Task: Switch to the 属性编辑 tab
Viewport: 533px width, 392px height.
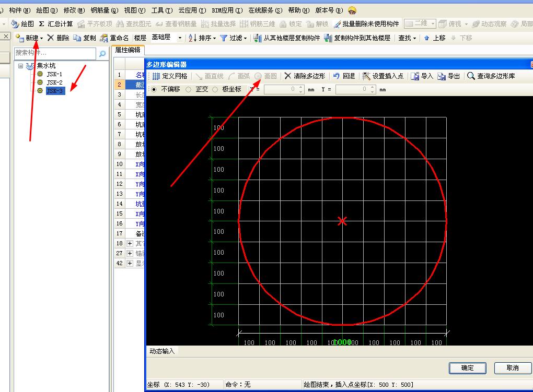Action: pyautogui.click(x=128, y=50)
